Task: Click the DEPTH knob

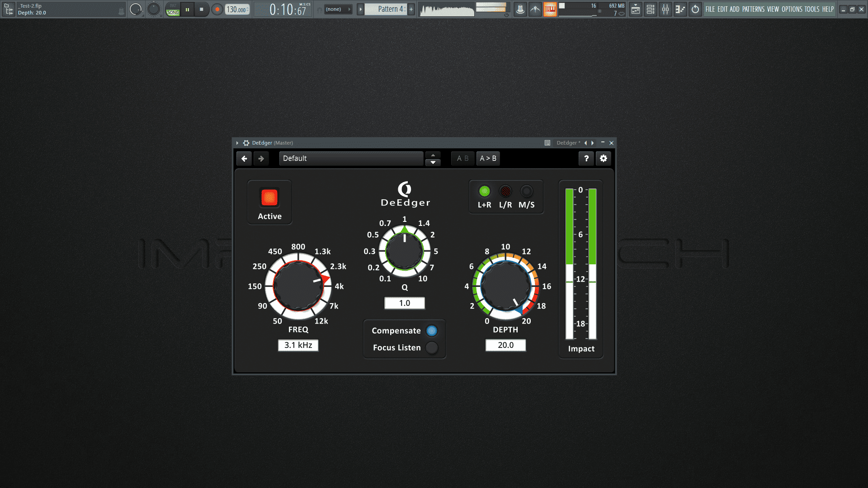Action: pos(506,286)
